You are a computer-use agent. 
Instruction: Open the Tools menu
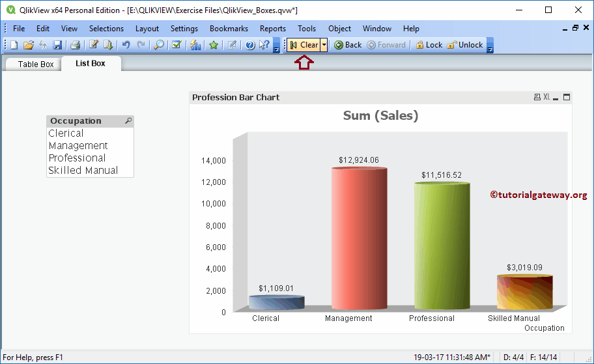pyautogui.click(x=307, y=29)
